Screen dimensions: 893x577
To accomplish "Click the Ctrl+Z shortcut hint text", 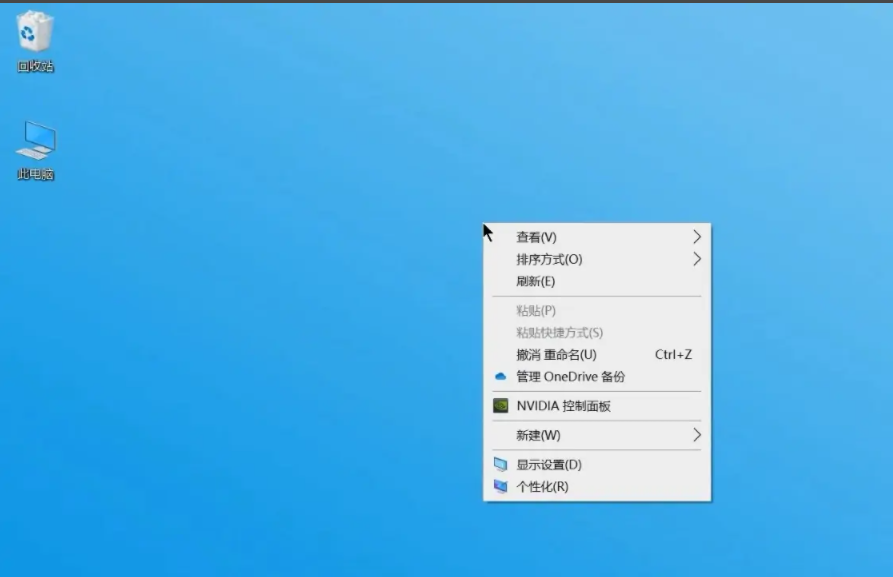I will pyautogui.click(x=673, y=355).
